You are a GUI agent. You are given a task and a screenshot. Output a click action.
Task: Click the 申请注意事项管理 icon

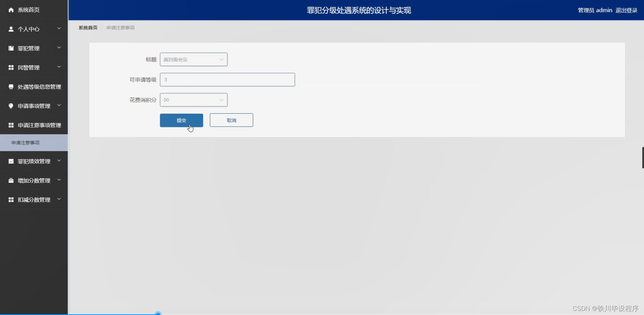pyautogui.click(x=10, y=125)
